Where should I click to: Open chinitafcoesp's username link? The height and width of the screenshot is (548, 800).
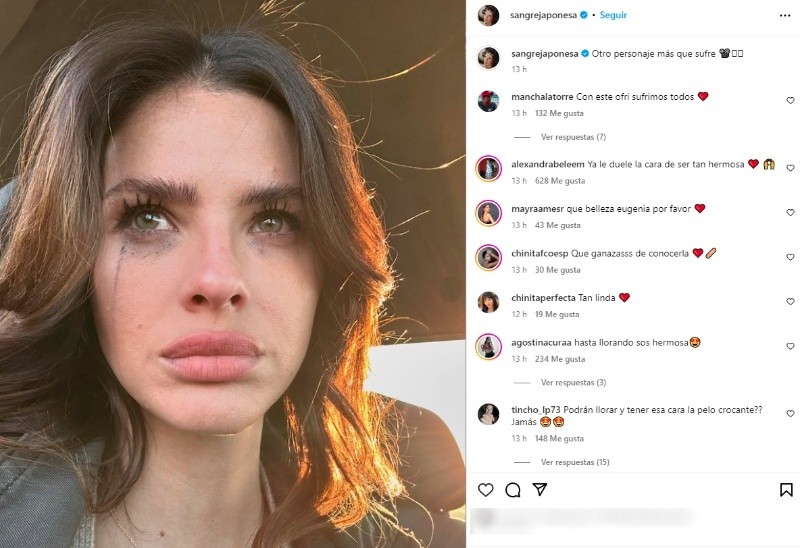point(540,253)
